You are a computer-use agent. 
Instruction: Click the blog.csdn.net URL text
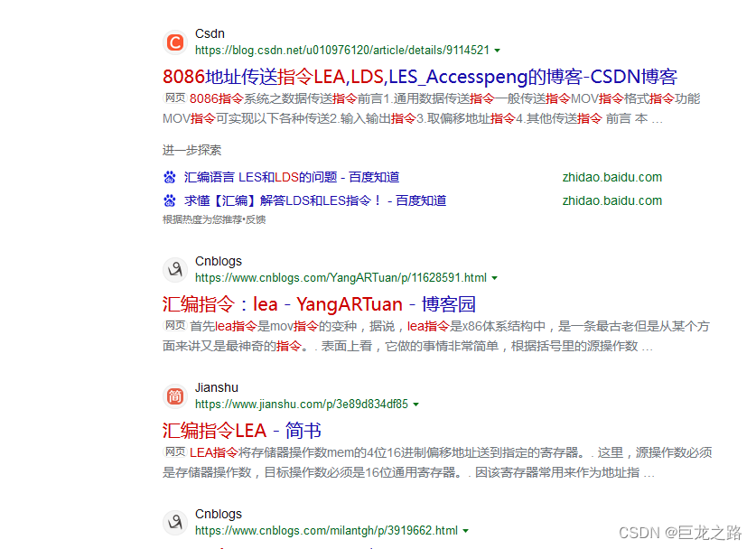click(x=341, y=51)
